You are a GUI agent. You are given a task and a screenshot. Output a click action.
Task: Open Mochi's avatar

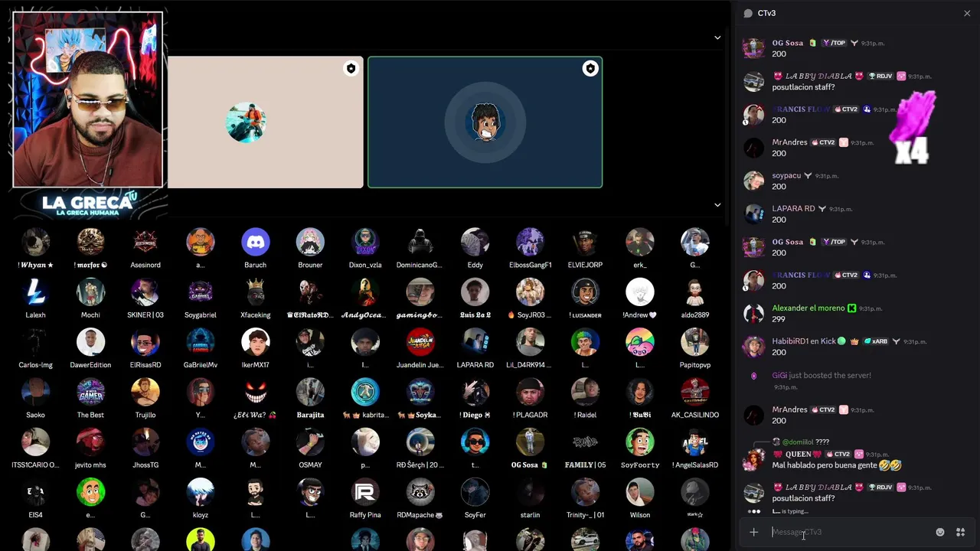pyautogui.click(x=90, y=292)
